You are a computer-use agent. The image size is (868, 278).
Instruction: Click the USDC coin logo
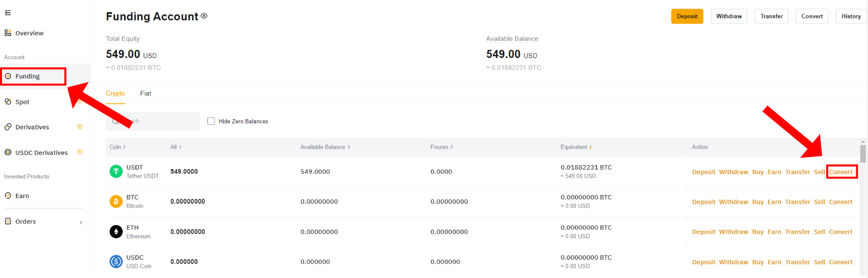(116, 262)
